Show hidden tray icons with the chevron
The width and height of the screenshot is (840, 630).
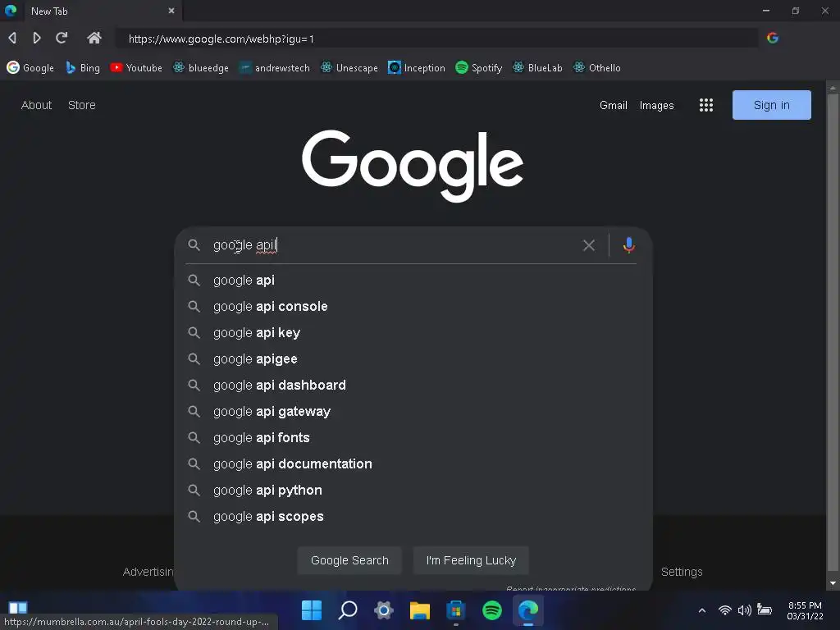coord(702,610)
